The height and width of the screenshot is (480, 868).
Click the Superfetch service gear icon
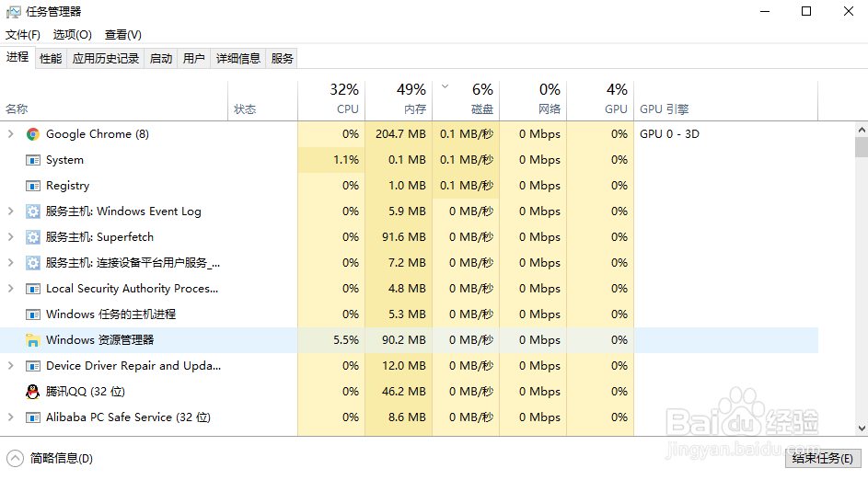(33, 237)
